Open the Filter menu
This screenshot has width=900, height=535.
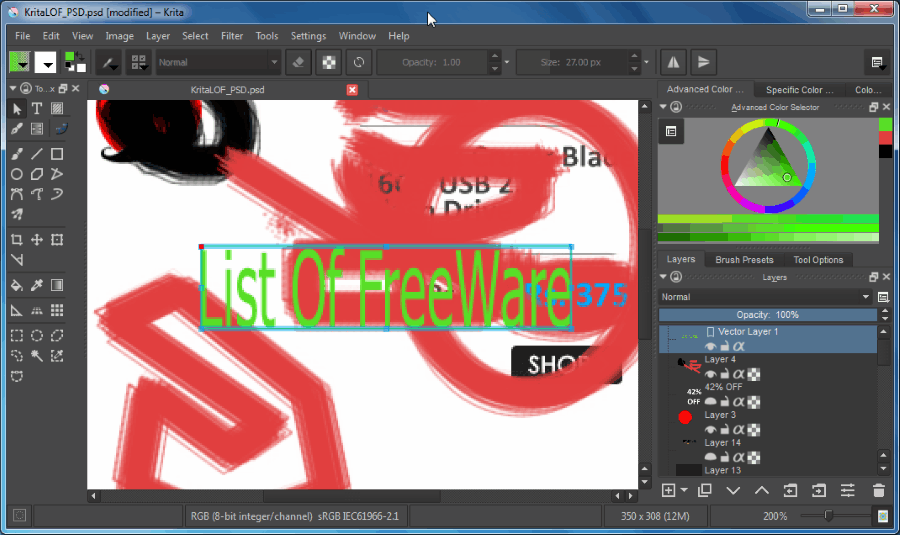pos(232,36)
